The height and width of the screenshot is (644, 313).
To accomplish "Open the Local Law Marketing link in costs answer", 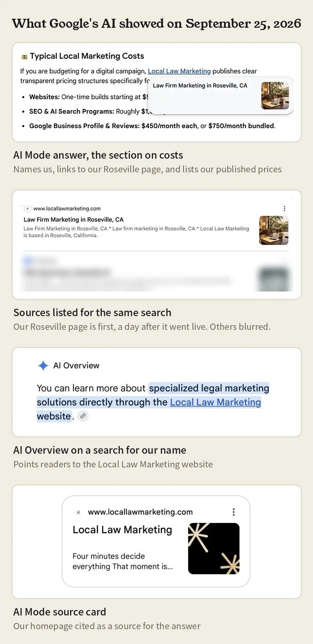I will click(x=179, y=71).
